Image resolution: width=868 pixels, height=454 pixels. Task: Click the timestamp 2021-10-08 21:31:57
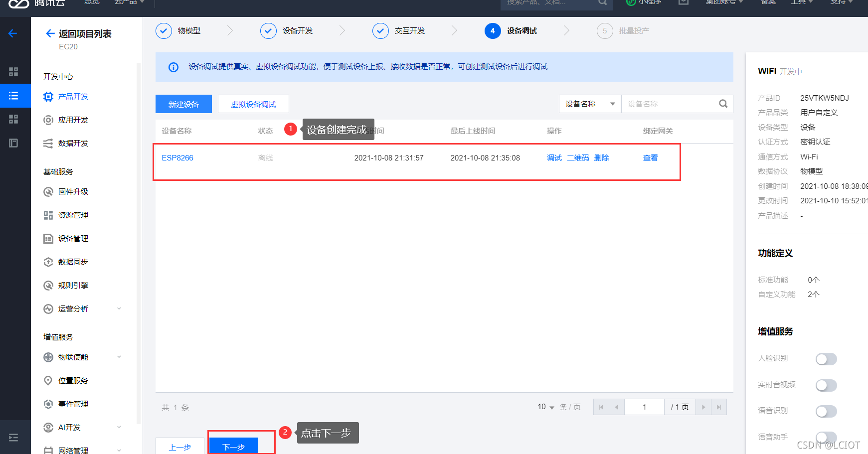(389, 158)
